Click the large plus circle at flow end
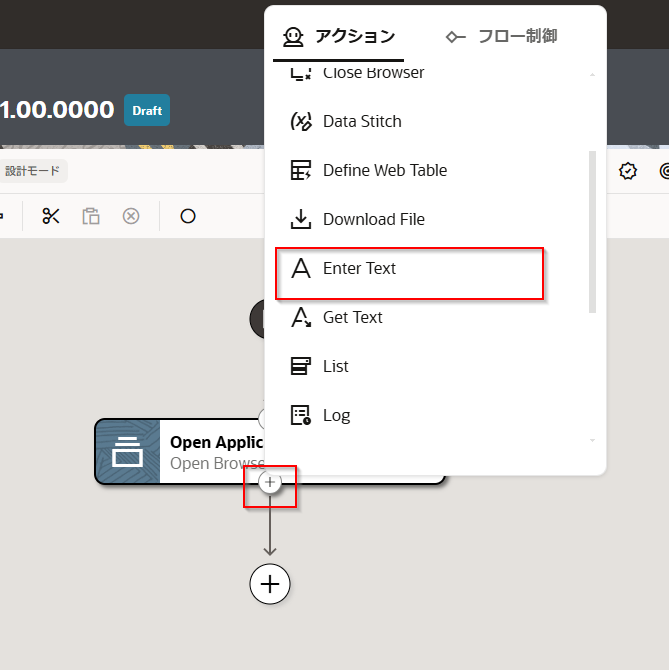The height and width of the screenshot is (670, 669). pyautogui.click(x=270, y=584)
